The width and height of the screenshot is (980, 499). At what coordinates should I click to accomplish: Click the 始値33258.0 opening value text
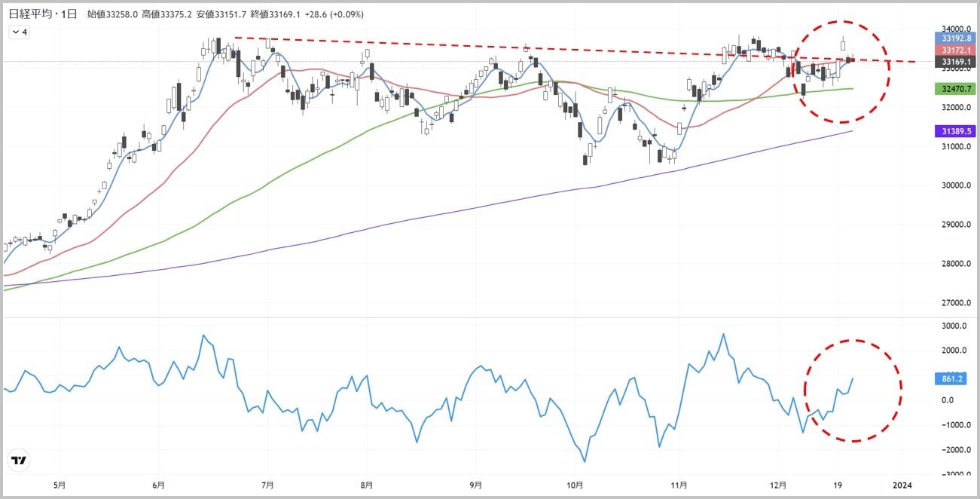coord(114,14)
